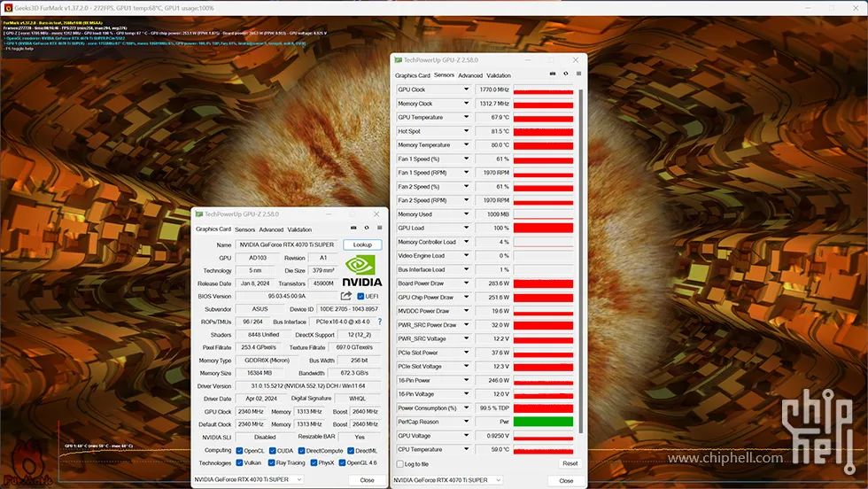Click the Device ID value 10DE 2705 - 1043 8957

coord(349,309)
